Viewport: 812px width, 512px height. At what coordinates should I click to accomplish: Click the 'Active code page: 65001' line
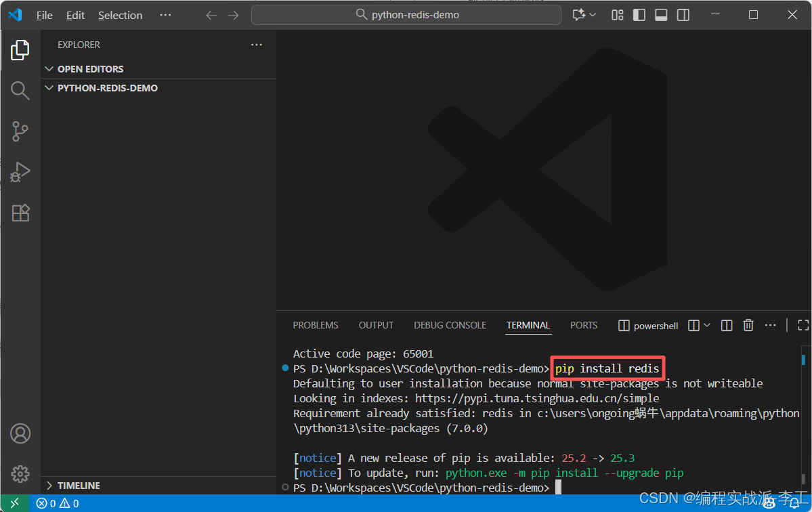click(x=363, y=354)
